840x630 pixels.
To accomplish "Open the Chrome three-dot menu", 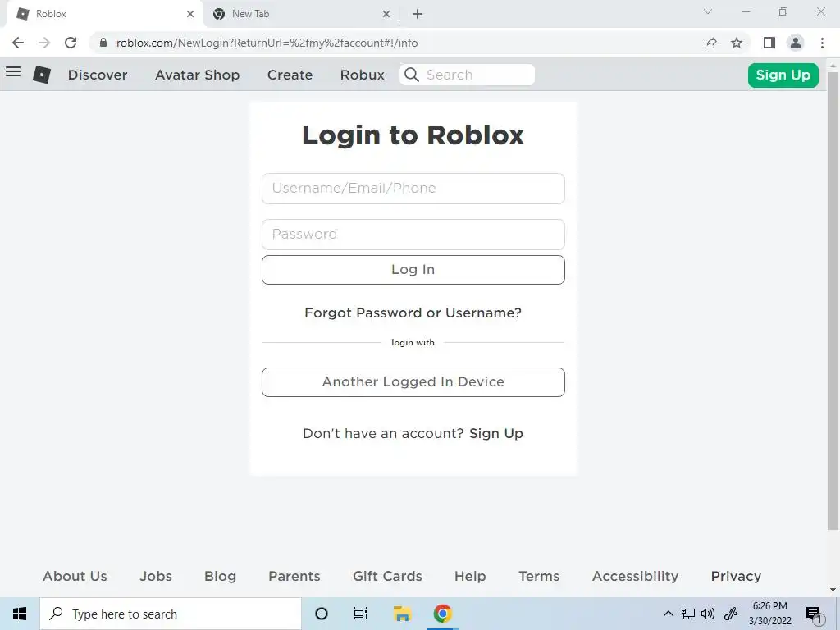I will (822, 43).
